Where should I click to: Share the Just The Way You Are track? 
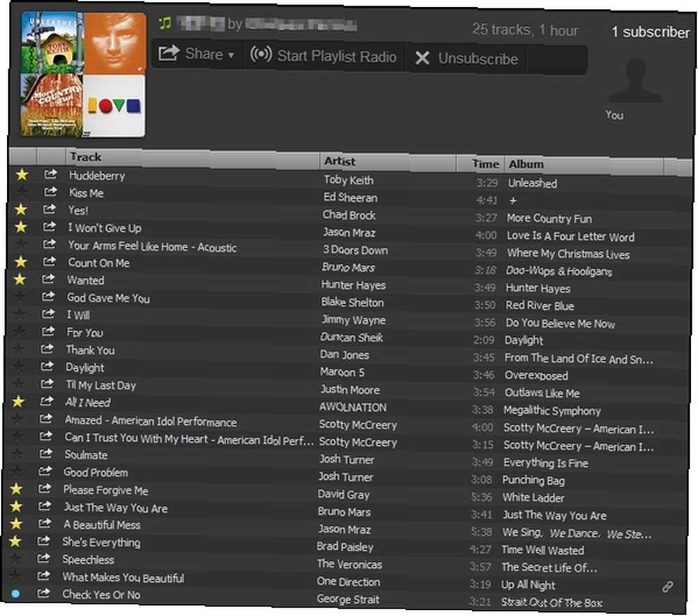click(45, 506)
